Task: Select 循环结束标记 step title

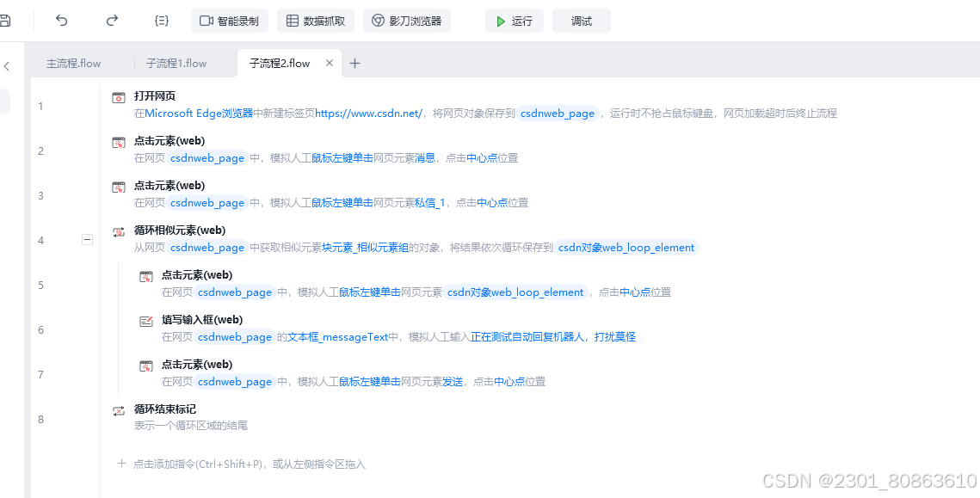Action: (165, 409)
